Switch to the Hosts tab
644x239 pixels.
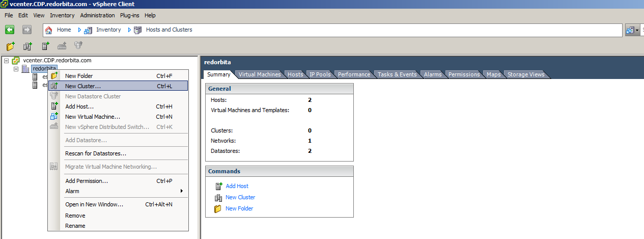tap(295, 74)
